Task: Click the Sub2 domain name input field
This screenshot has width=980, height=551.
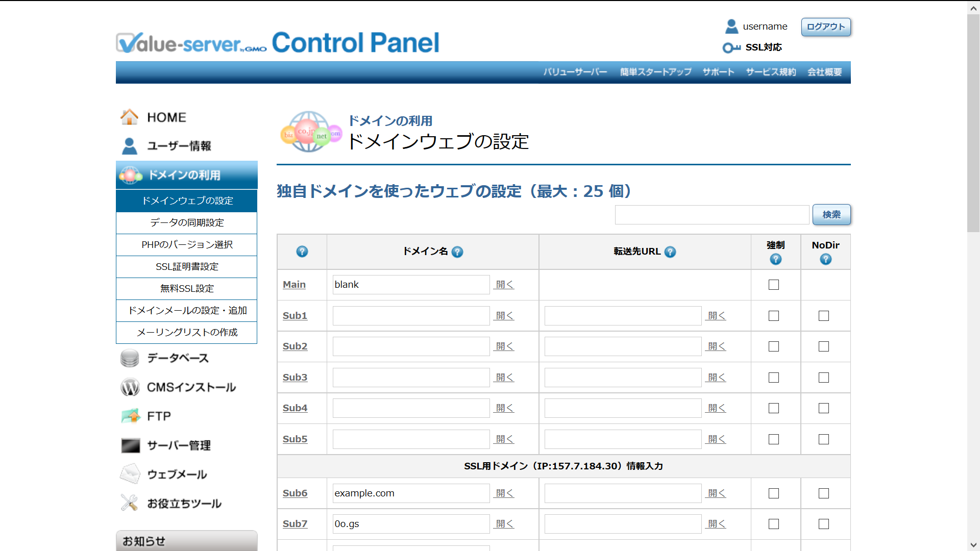Action: pos(411,346)
